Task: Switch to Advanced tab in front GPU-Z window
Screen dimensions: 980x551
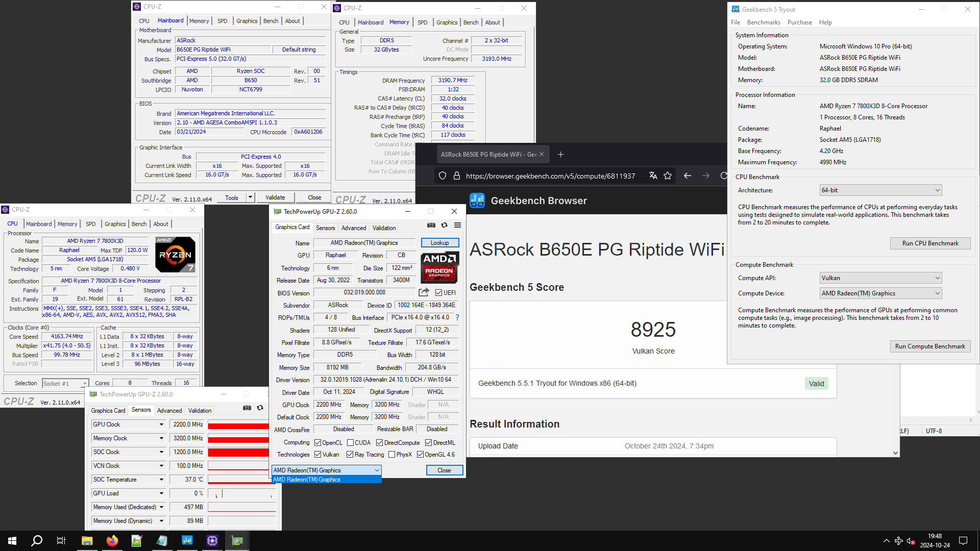Action: pyautogui.click(x=354, y=228)
